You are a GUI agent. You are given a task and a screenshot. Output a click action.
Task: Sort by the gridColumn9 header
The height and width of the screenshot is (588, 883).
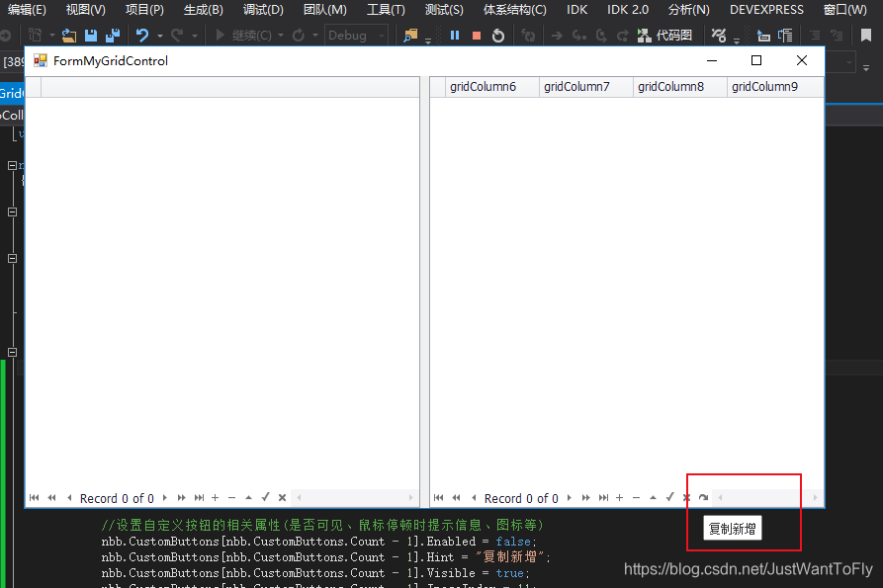(x=775, y=87)
